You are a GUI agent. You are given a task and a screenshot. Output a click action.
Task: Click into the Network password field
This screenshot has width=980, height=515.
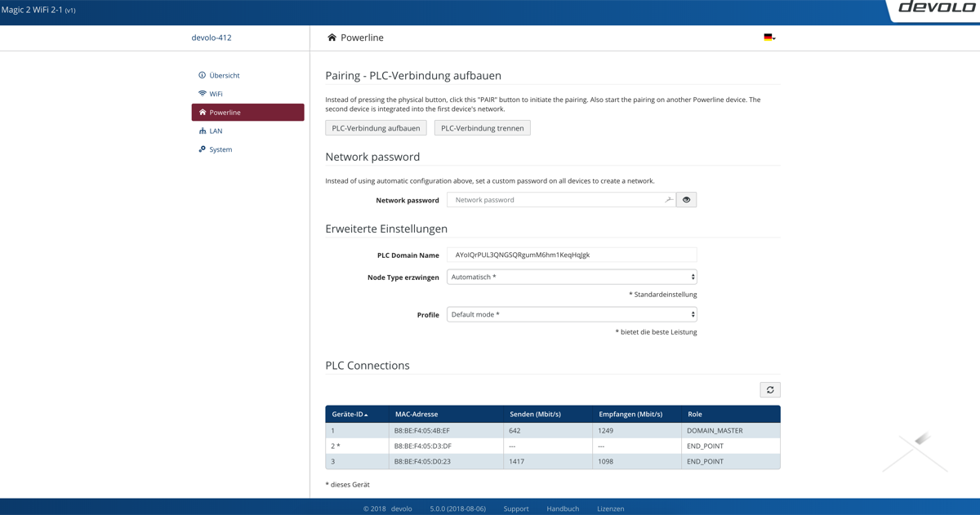(555, 200)
